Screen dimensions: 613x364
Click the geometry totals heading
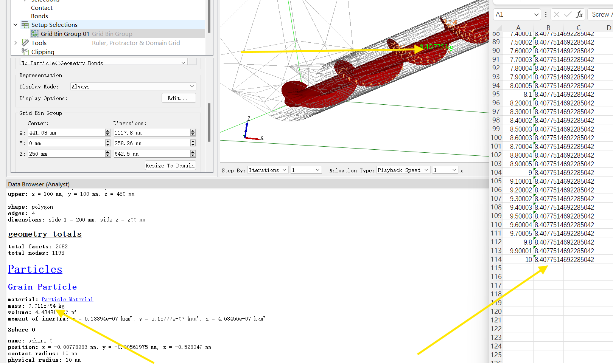point(45,234)
